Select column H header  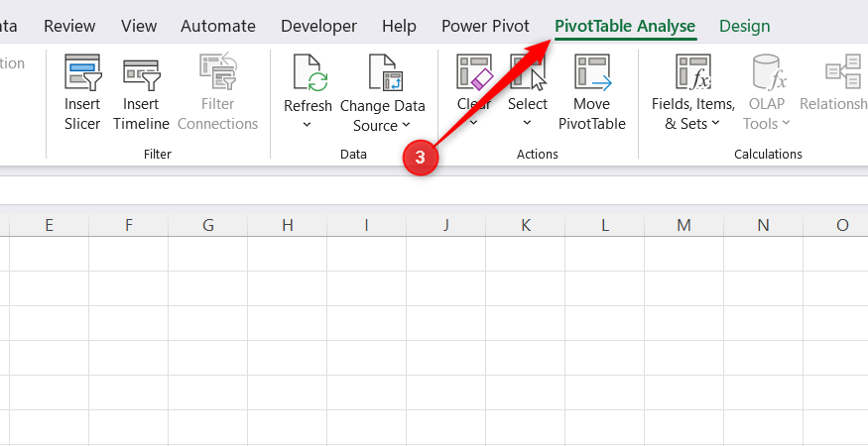(x=287, y=225)
